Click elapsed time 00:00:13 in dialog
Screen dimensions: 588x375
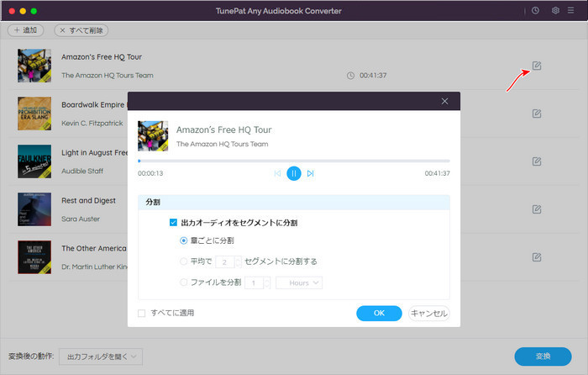(x=150, y=173)
